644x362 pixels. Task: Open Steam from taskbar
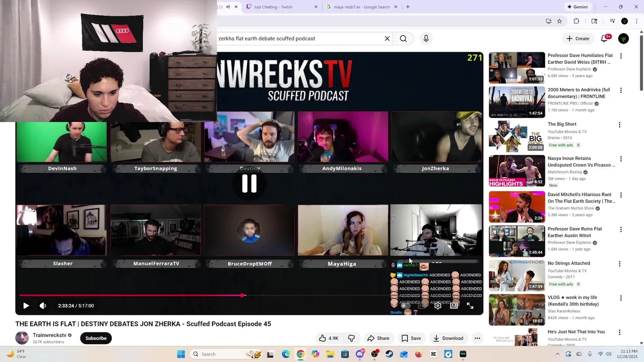tap(389, 354)
